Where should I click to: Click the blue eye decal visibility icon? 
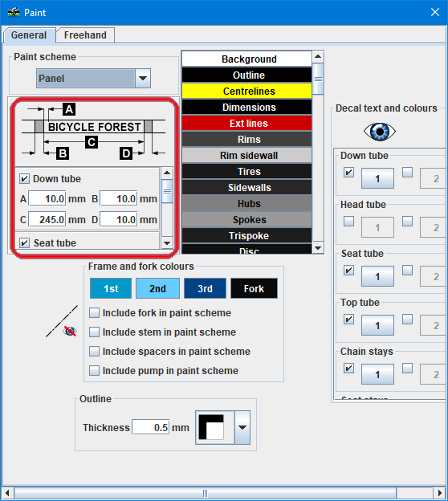pos(380,132)
